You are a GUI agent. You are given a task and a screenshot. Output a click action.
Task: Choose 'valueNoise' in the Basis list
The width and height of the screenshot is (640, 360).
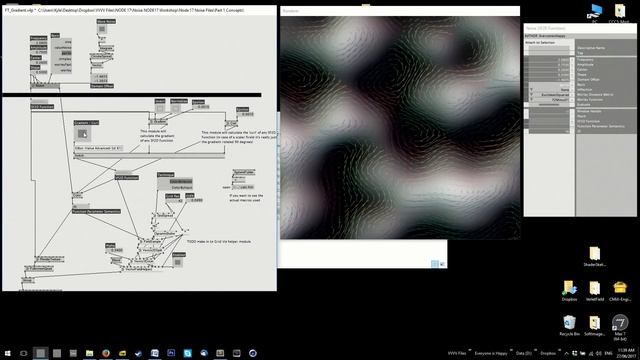[64, 48]
